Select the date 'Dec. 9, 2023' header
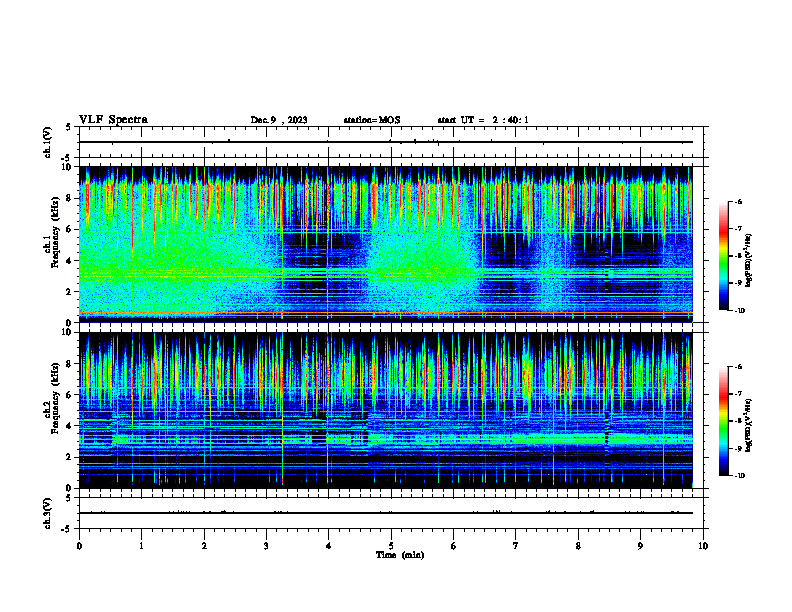Screen dimensions: 792x612 [x=279, y=120]
